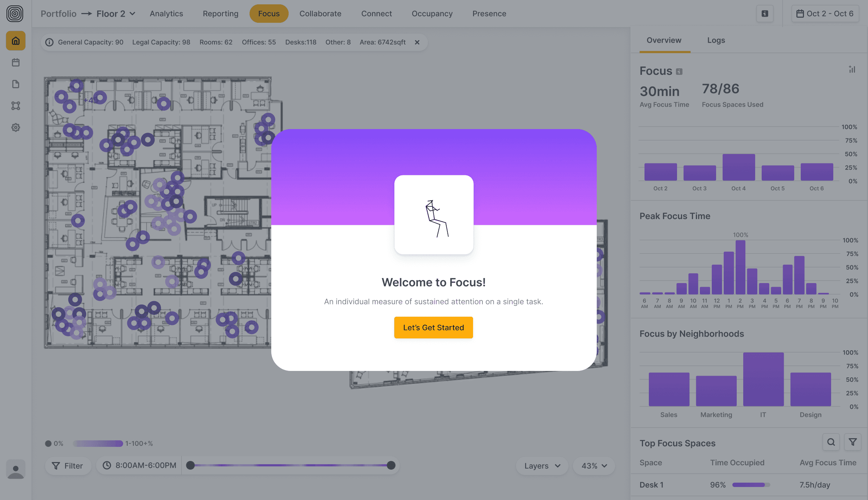Click the home icon in sidebar
This screenshot has width=868, height=500.
click(16, 41)
